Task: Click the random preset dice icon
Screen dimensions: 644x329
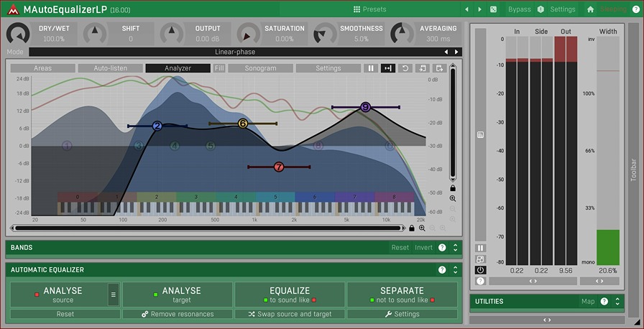Action: point(493,9)
